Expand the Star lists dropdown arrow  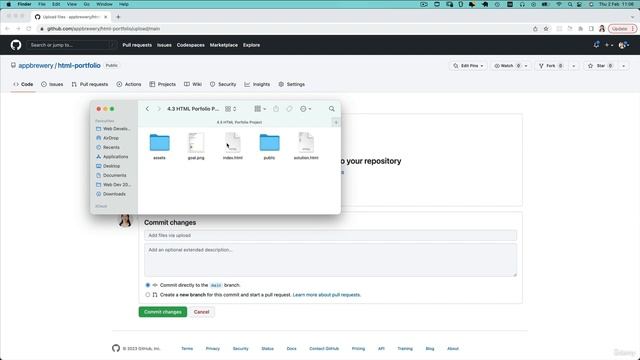623,66
